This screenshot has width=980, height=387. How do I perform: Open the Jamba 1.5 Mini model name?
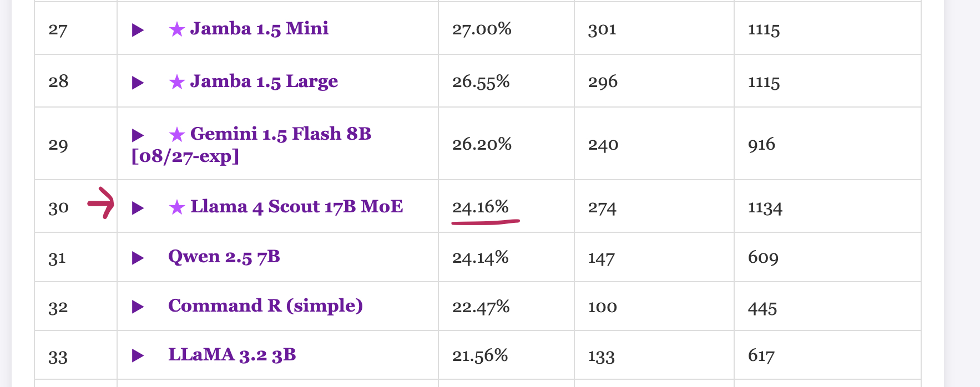pos(259,28)
